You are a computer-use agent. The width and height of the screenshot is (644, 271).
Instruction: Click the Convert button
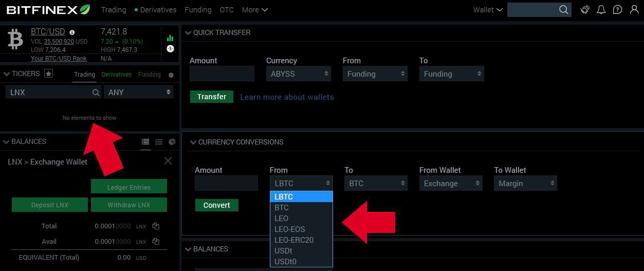(x=217, y=205)
